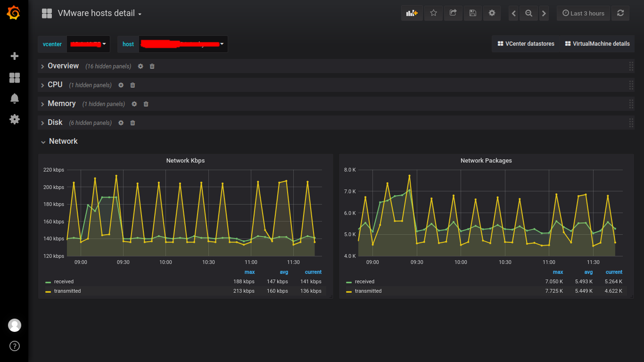Star this dashboard as favorite
The image size is (644, 362).
[x=434, y=13]
